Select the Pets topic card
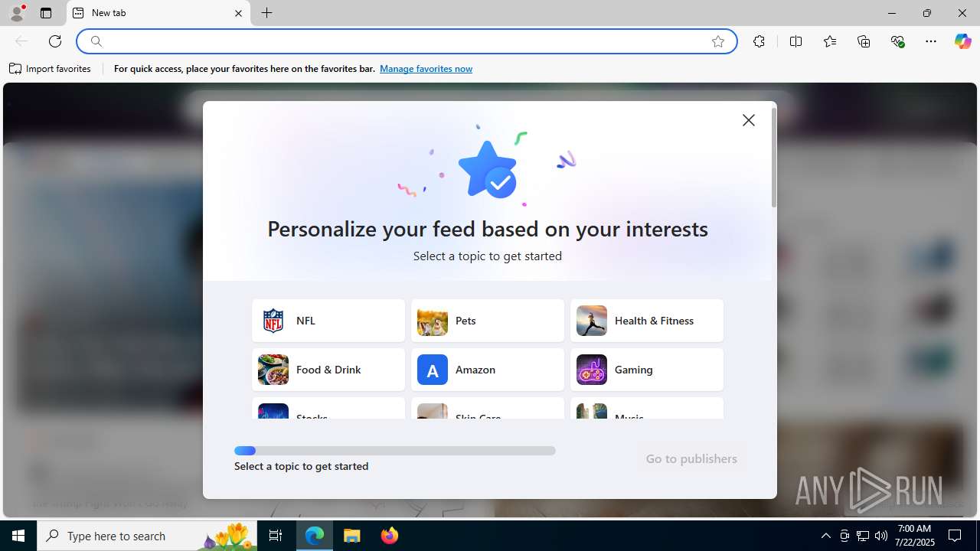 click(488, 321)
